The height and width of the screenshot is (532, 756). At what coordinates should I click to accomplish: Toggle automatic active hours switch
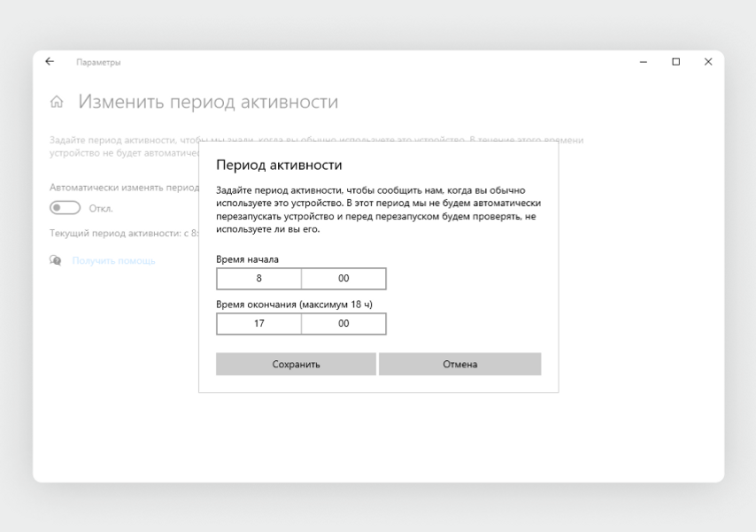coord(66,208)
